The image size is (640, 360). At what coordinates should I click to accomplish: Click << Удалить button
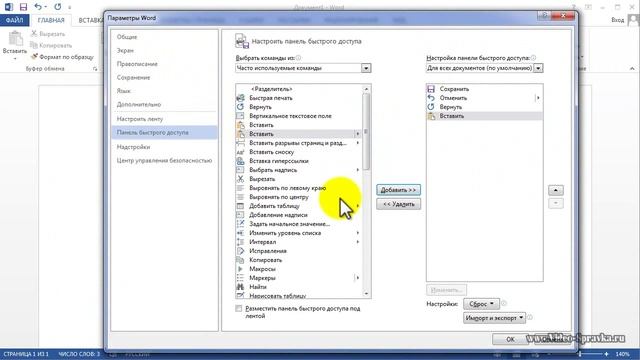click(398, 204)
